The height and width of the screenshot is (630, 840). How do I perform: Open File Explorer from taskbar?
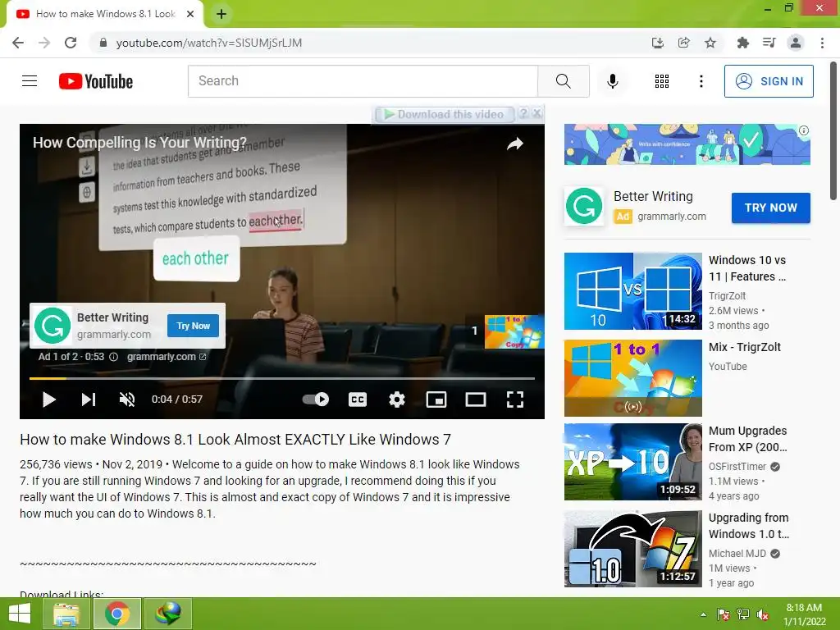pyautogui.click(x=66, y=614)
